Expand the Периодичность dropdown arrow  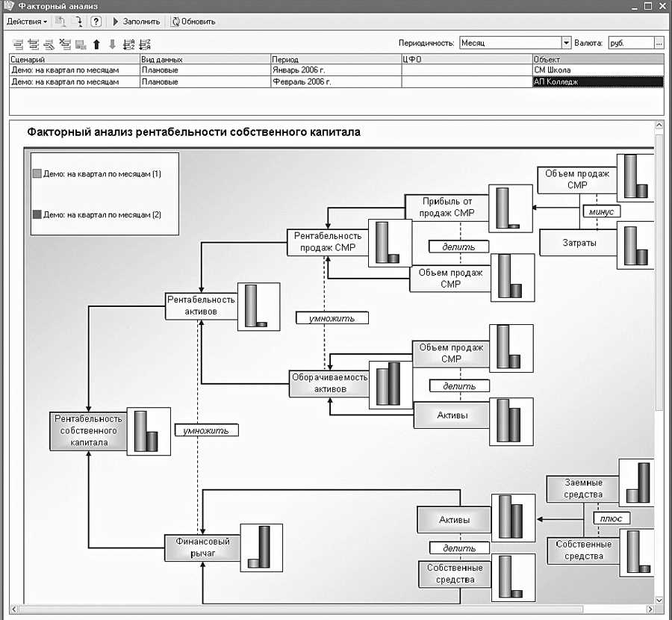click(566, 43)
